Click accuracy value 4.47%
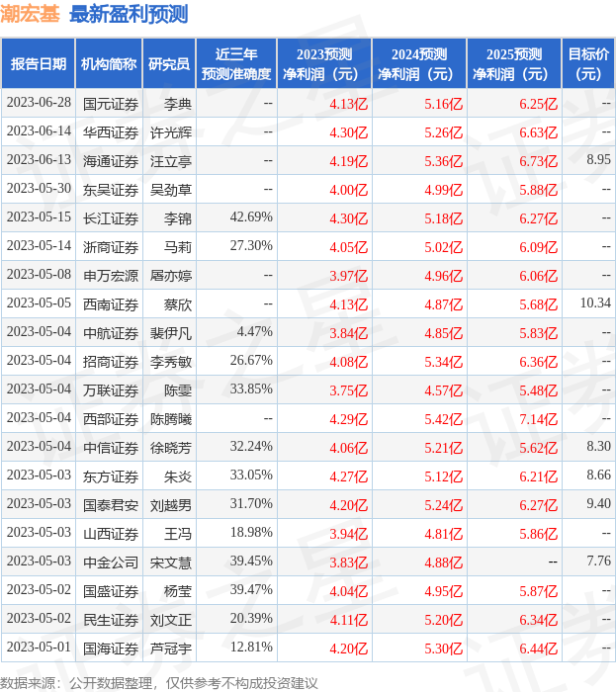The width and height of the screenshot is (616, 692). 255,332
